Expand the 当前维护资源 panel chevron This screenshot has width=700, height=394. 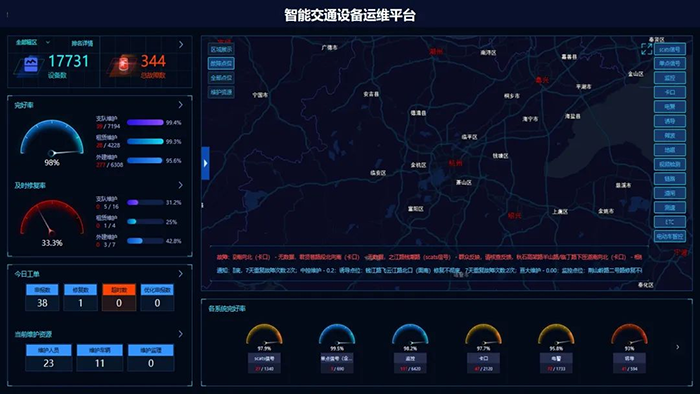click(x=180, y=334)
